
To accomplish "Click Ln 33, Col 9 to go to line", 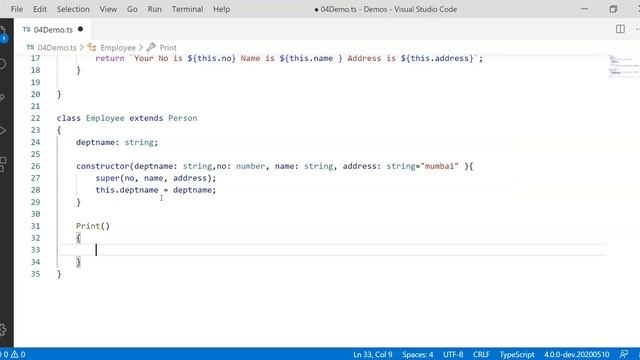I will (x=373, y=354).
